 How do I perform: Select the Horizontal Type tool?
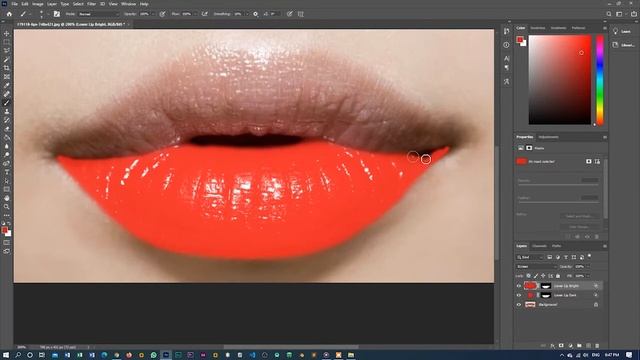[7, 172]
